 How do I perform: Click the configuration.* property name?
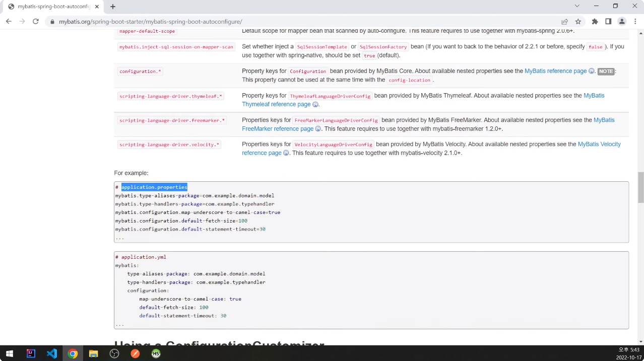tap(141, 71)
